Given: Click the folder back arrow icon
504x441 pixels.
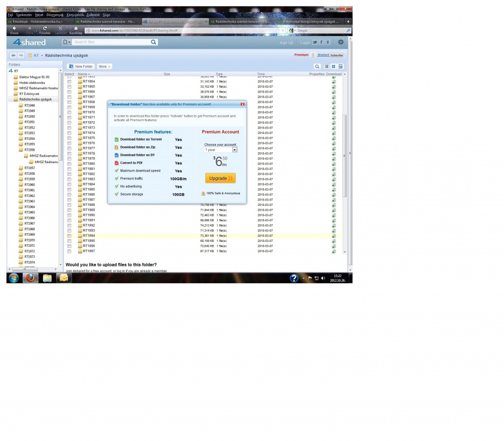Looking at the screenshot, I should tap(13, 55).
